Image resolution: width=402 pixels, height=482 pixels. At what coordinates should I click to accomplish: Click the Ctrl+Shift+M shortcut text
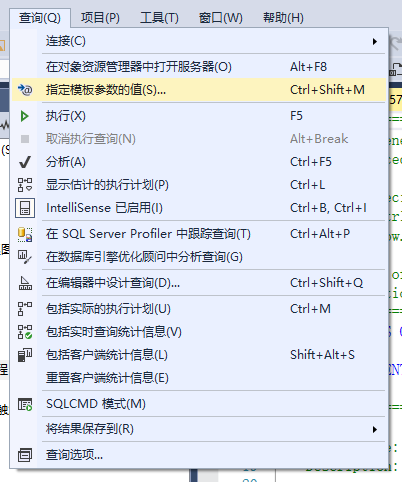[327, 90]
